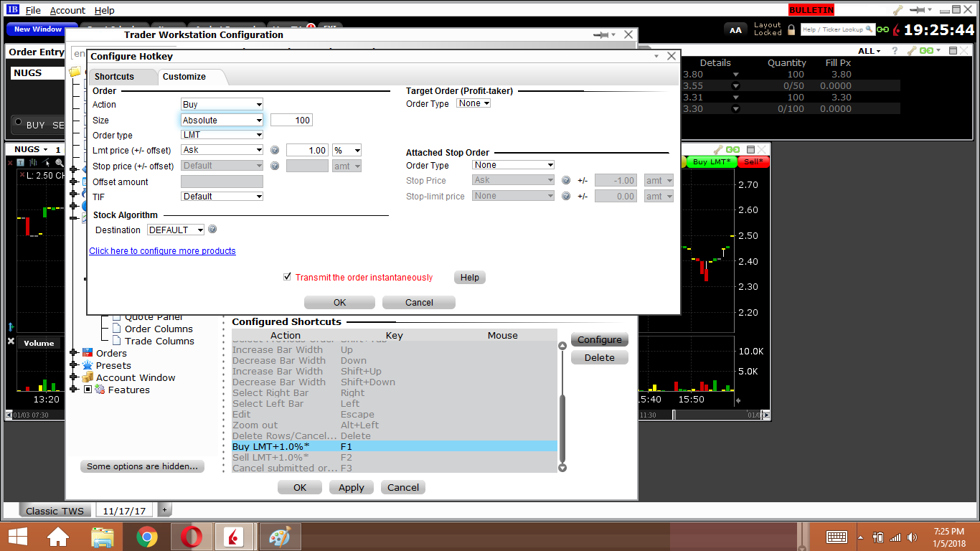980x551 pixels.
Task: Open the Account menu
Action: point(67,11)
